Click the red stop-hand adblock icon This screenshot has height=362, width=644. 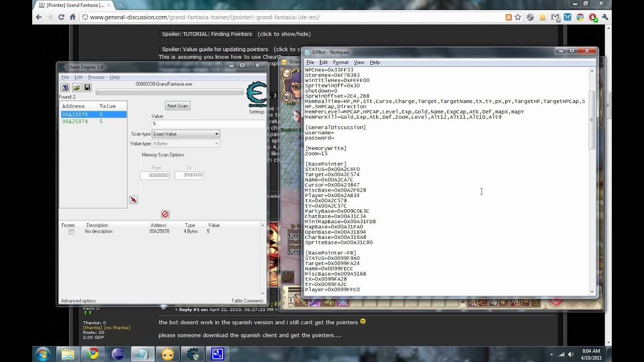pos(593,17)
